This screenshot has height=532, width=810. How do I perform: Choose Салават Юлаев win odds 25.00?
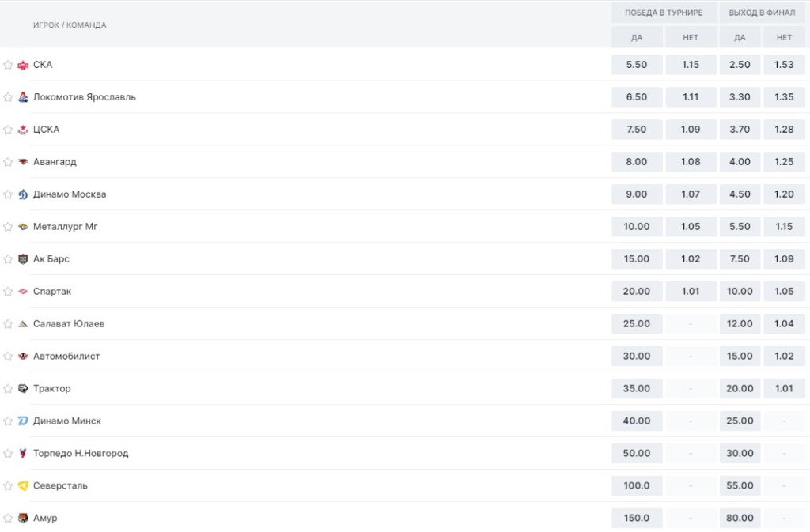[637, 324]
